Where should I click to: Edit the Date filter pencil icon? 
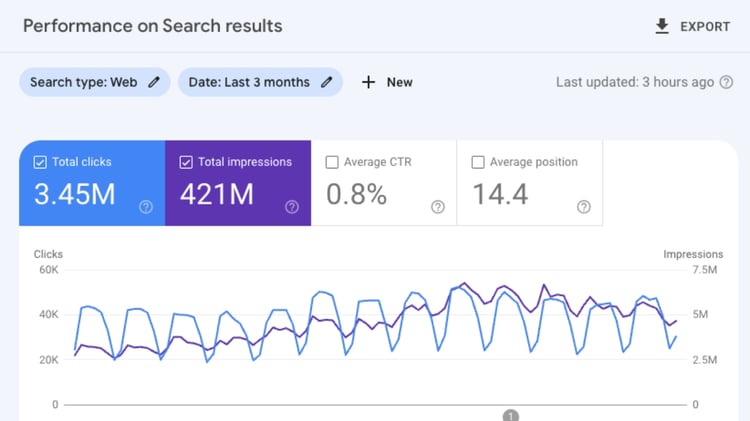pos(326,82)
